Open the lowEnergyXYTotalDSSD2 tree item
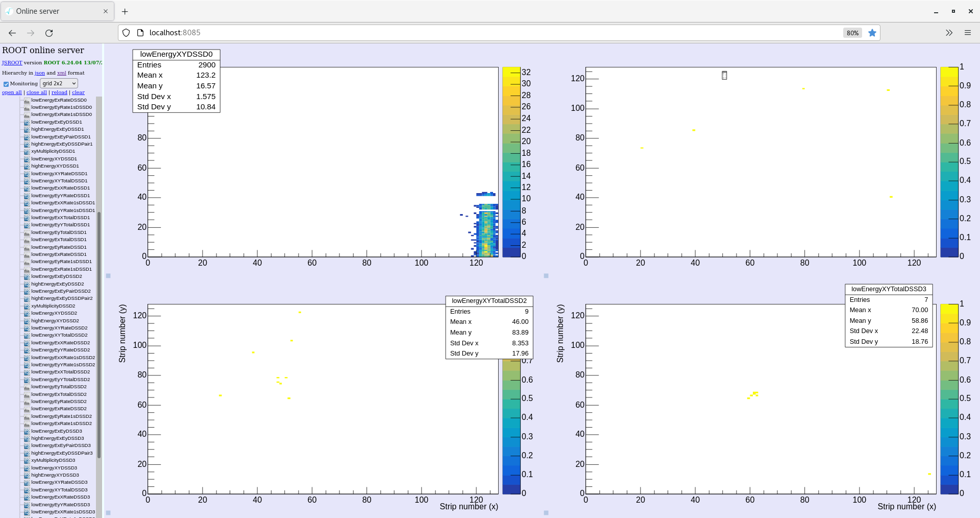The image size is (980, 518). coord(59,335)
